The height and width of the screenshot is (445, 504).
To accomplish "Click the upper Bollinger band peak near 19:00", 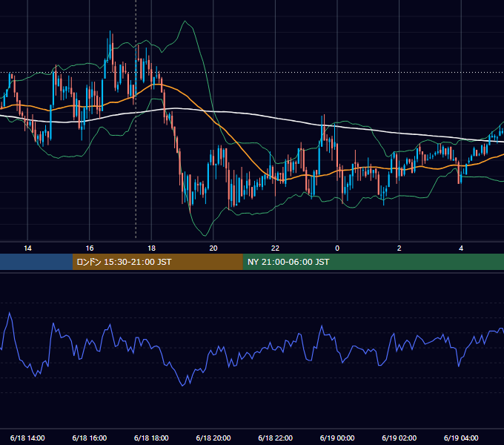I will [185, 22].
